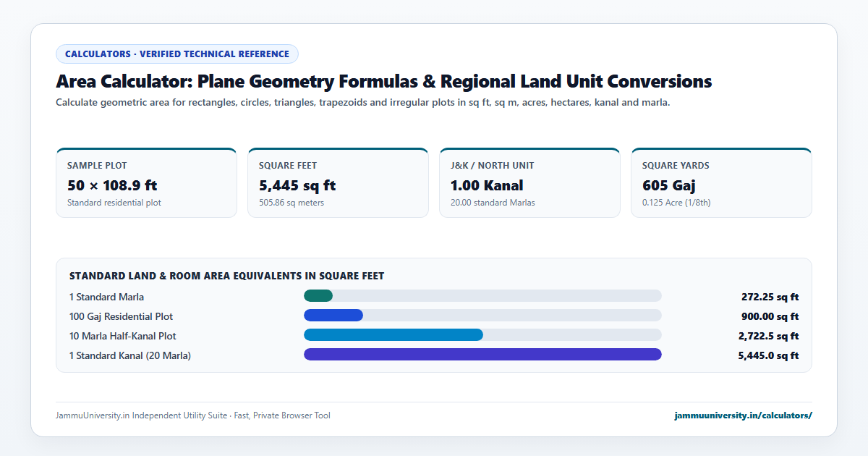868x456 pixels.
Task: Click the 605 Gaj value
Action: click(669, 185)
